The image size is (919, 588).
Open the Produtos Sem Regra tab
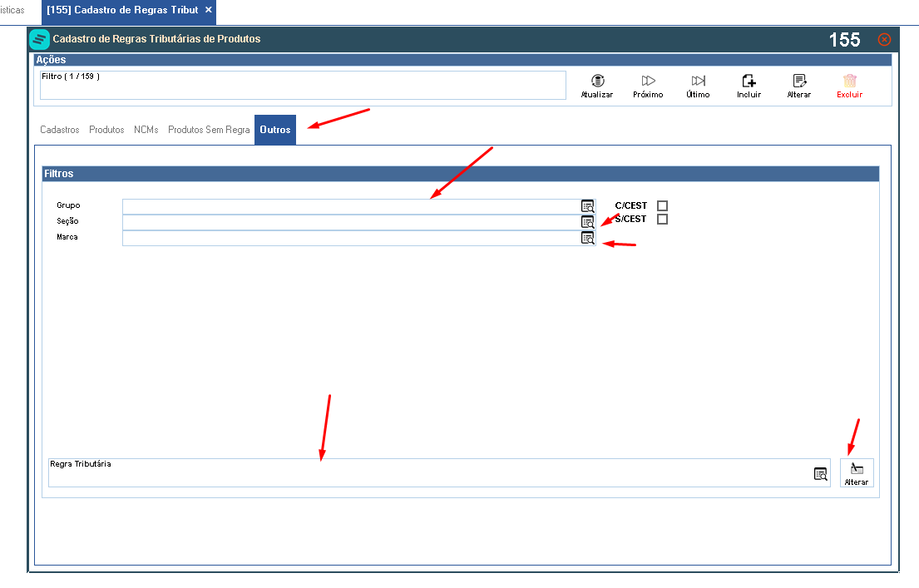click(x=209, y=130)
